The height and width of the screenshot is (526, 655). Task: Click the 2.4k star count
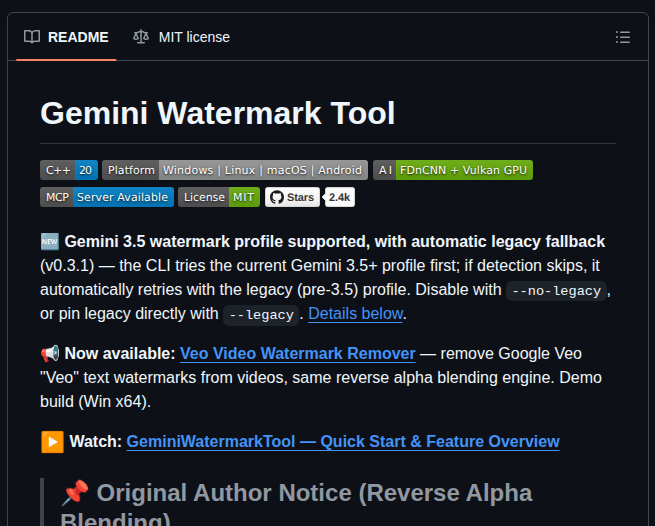pyautogui.click(x=340, y=197)
